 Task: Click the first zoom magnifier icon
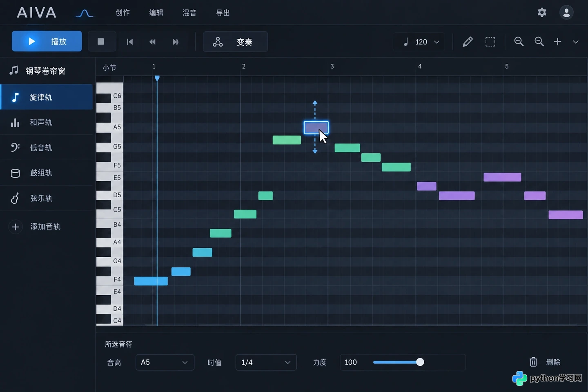[x=519, y=41]
